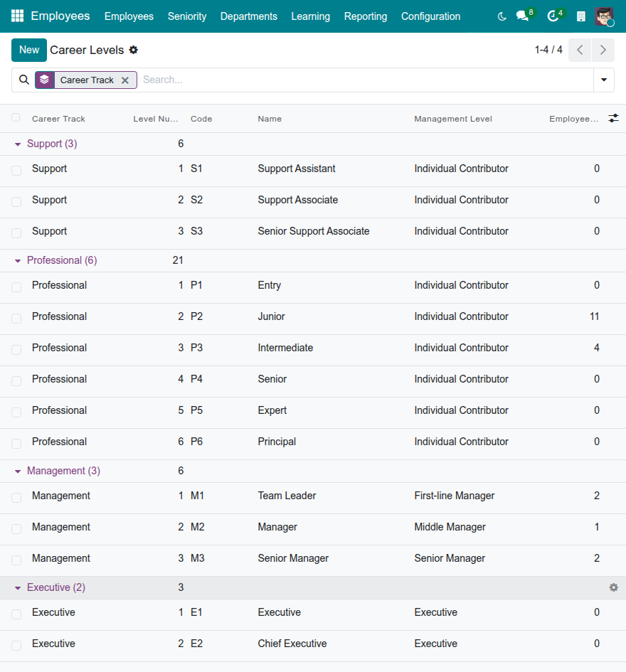Sort by the Code column header

201,119
